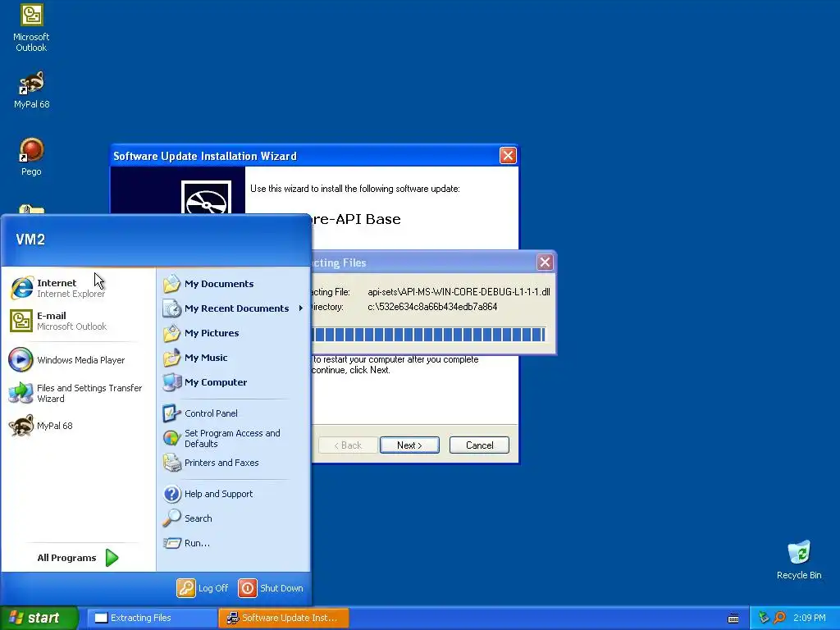This screenshot has width=840, height=630.
Task: Expand All Programs menu
Action: coord(78,558)
